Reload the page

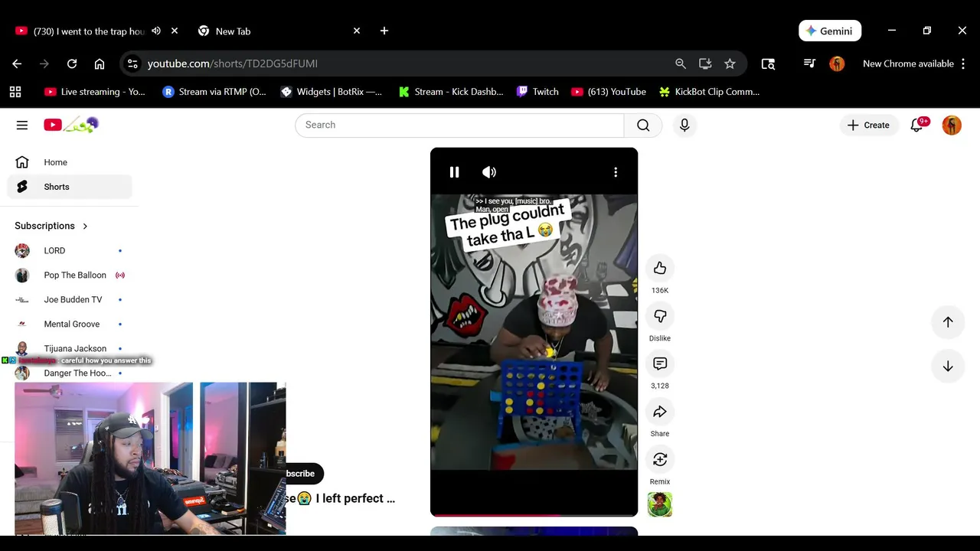72,64
